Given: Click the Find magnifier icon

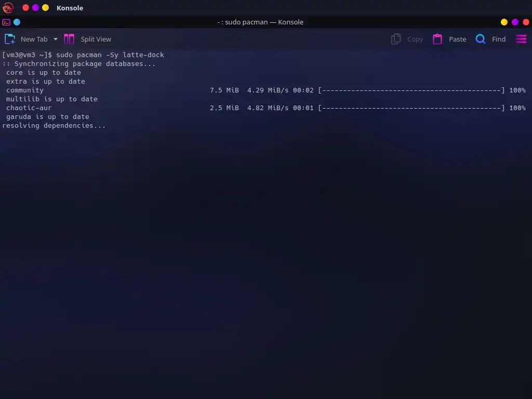Looking at the screenshot, I should click(481, 39).
